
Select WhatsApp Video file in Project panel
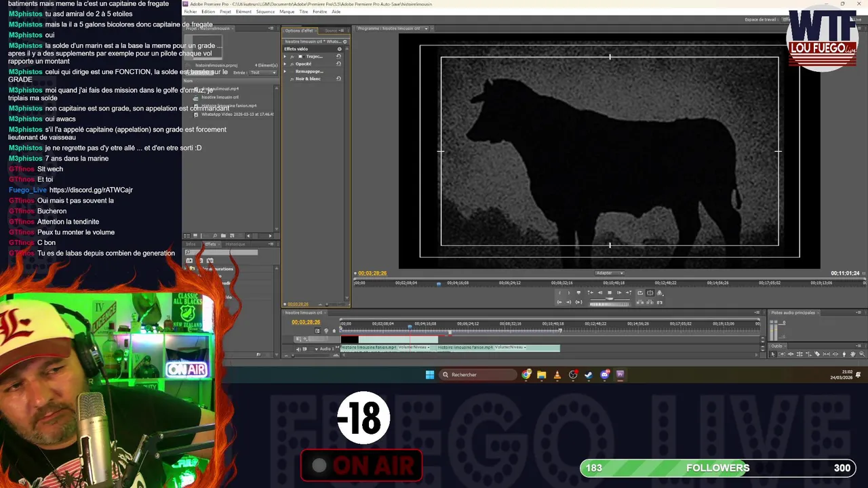point(237,115)
